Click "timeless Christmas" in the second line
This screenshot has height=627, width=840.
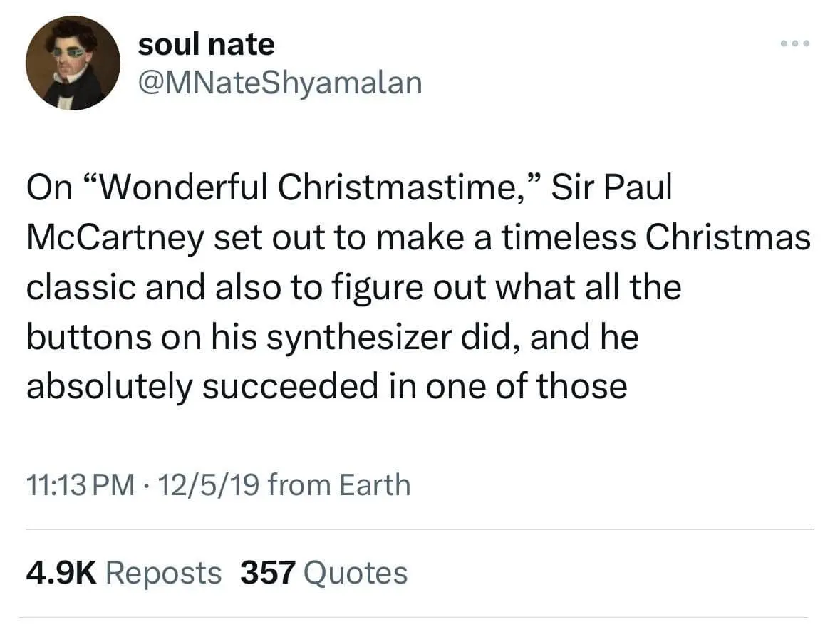655,237
